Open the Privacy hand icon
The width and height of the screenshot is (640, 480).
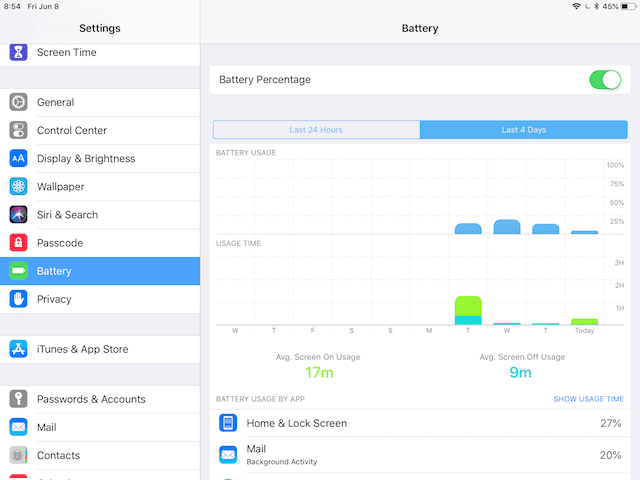click(18, 299)
